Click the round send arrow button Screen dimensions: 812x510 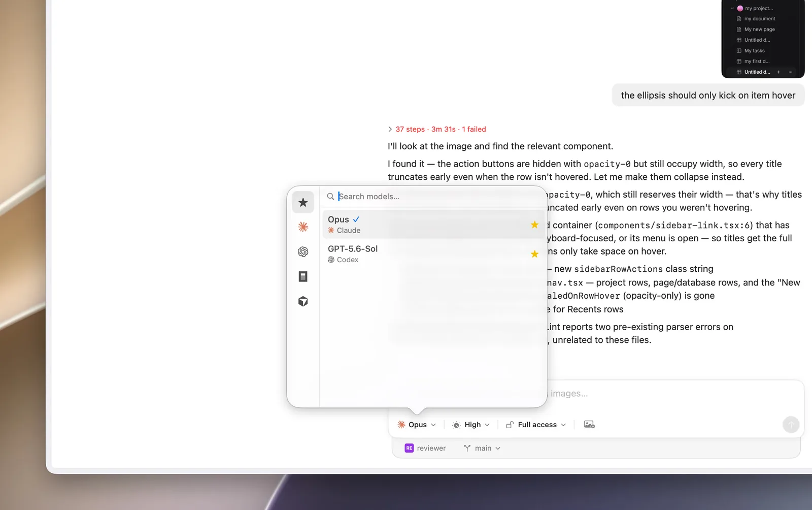(791, 425)
